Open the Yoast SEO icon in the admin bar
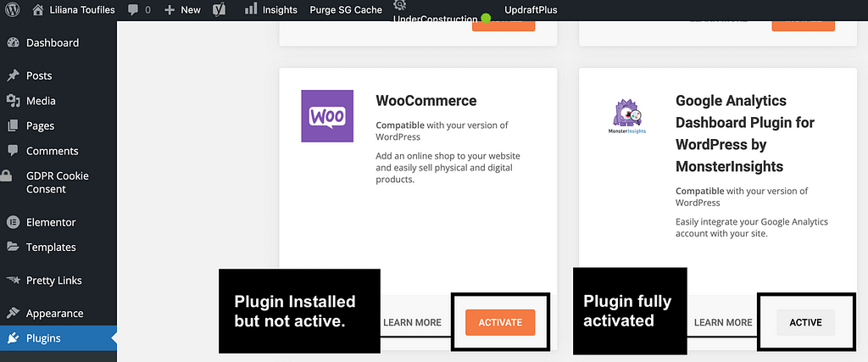Viewport: 868px width, 362px height. pos(220,9)
